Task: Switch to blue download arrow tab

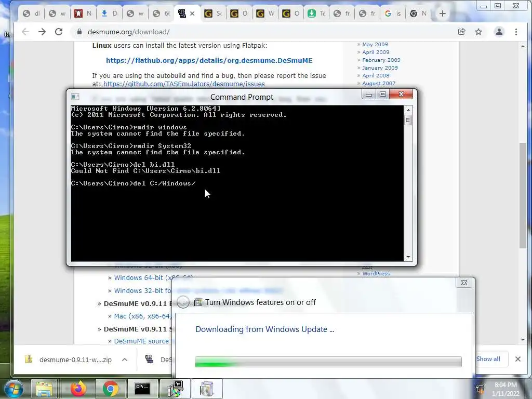Action: point(109,14)
